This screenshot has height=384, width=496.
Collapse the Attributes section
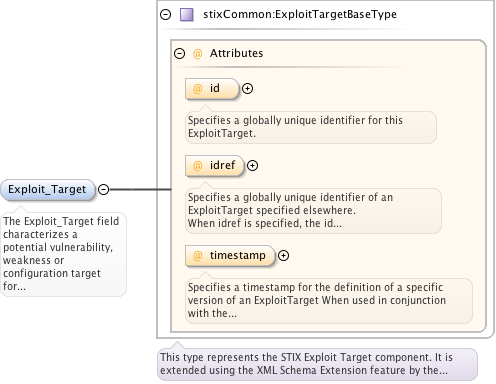coord(180,53)
